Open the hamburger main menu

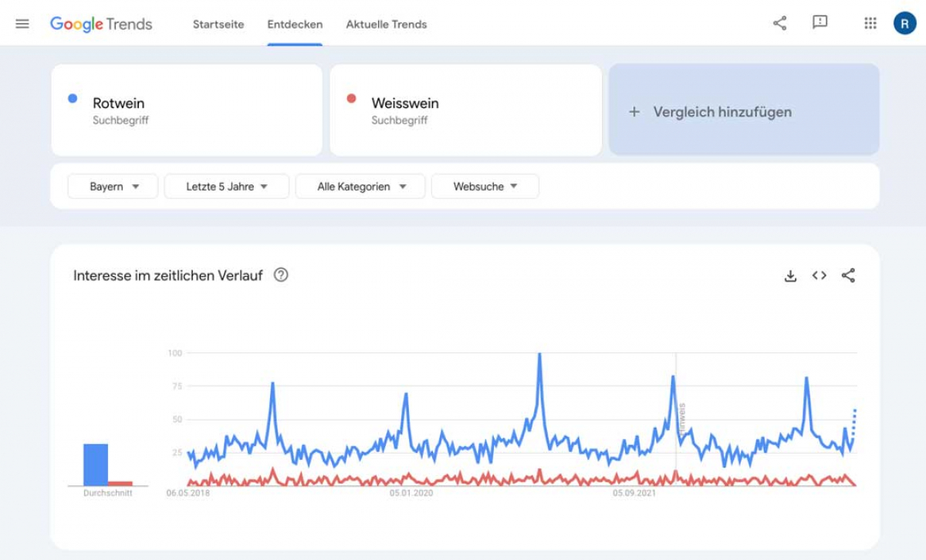22,24
